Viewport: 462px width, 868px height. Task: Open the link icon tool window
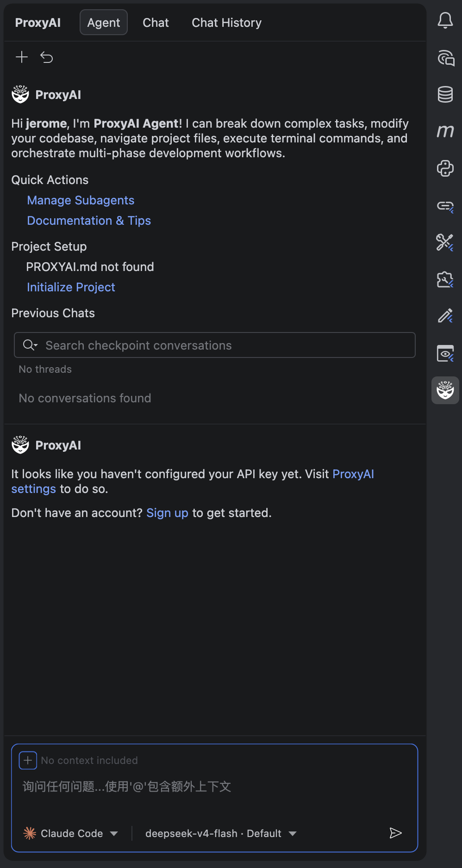click(x=445, y=206)
